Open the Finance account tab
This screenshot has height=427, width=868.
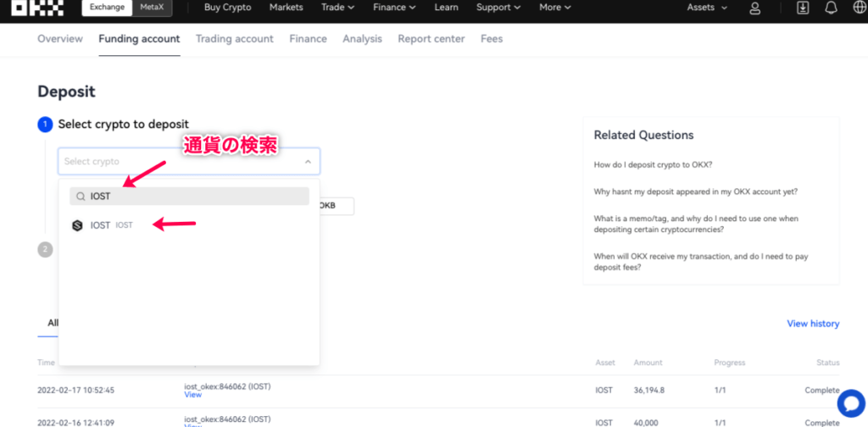pyautogui.click(x=309, y=39)
